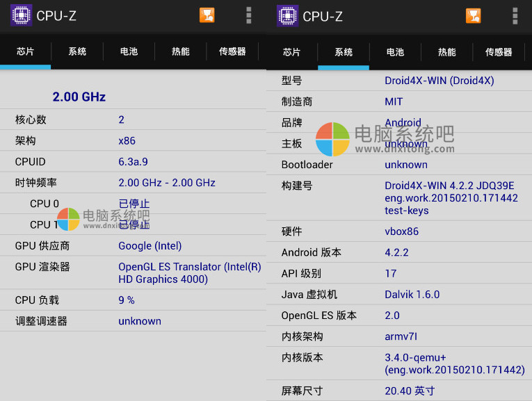Click the x86 架构 value
Image resolution: width=532 pixels, height=401 pixels.
pyautogui.click(x=127, y=140)
